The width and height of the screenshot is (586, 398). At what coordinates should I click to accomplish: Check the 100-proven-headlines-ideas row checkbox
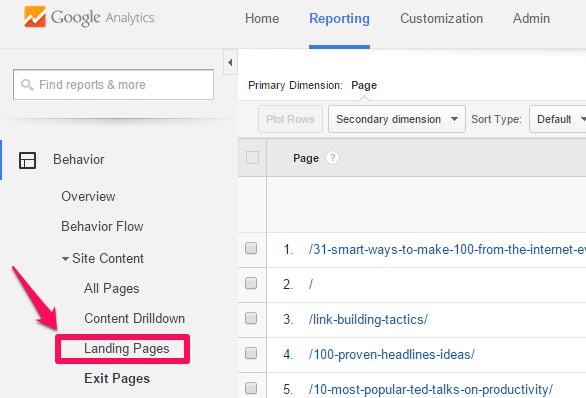(x=251, y=353)
